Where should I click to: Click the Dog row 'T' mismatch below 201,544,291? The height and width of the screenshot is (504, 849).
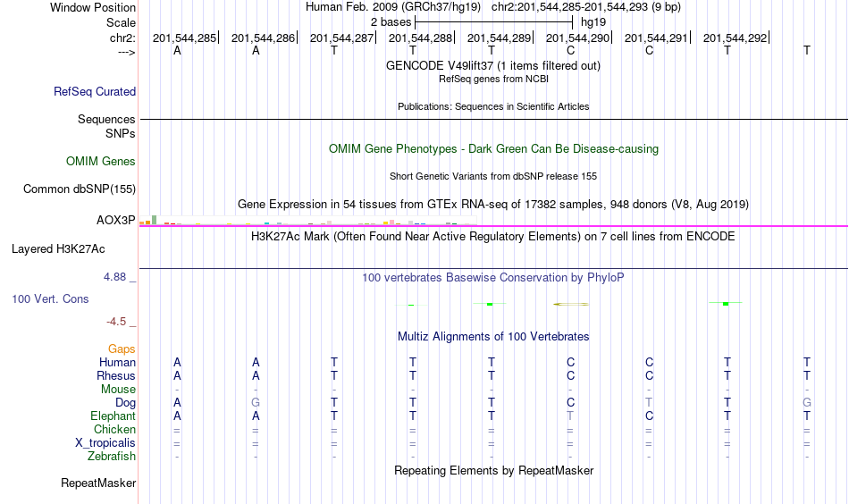click(649, 403)
